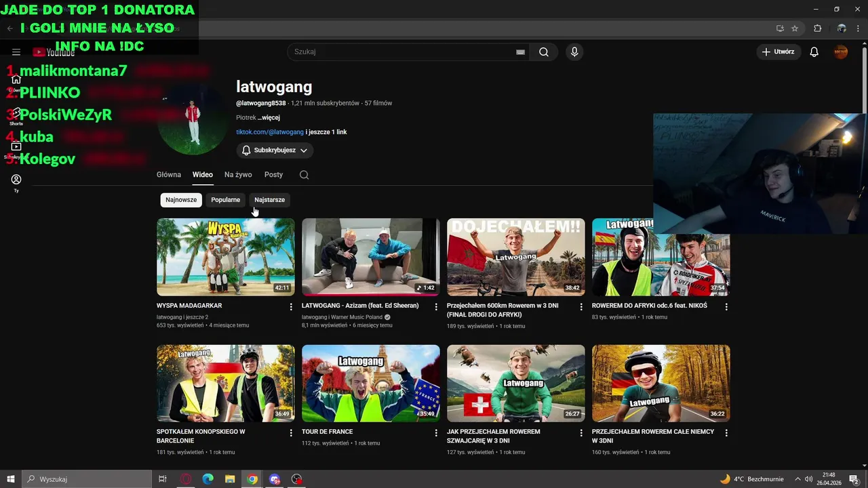Open options menu for WYSPA MADAGARKAR video
This screenshot has width=868, height=488.
click(291, 307)
